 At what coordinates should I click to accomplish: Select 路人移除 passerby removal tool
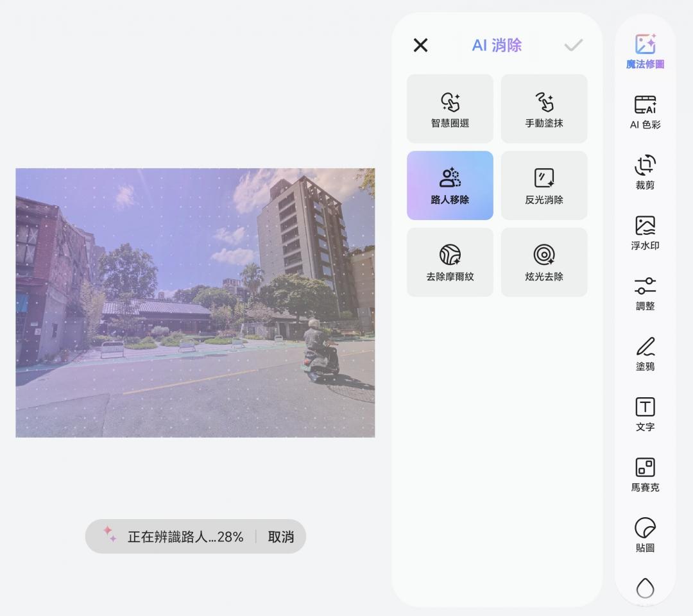pos(450,185)
